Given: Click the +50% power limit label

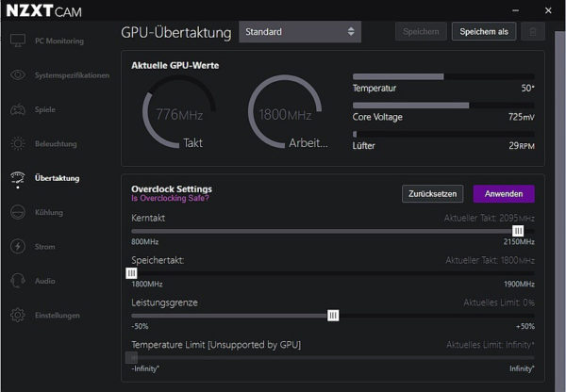Looking at the screenshot, I should tap(525, 326).
